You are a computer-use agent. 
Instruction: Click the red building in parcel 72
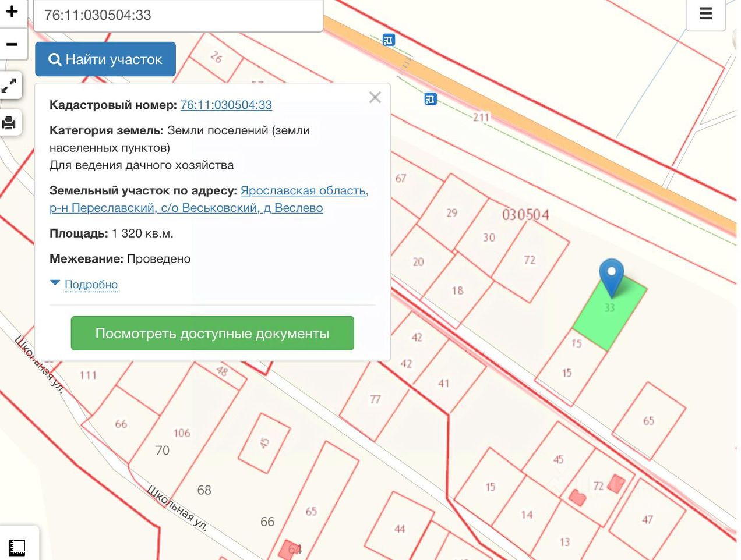[616, 484]
